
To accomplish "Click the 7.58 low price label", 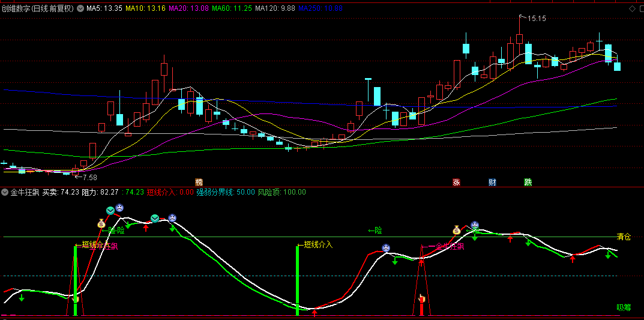I will (x=89, y=178).
